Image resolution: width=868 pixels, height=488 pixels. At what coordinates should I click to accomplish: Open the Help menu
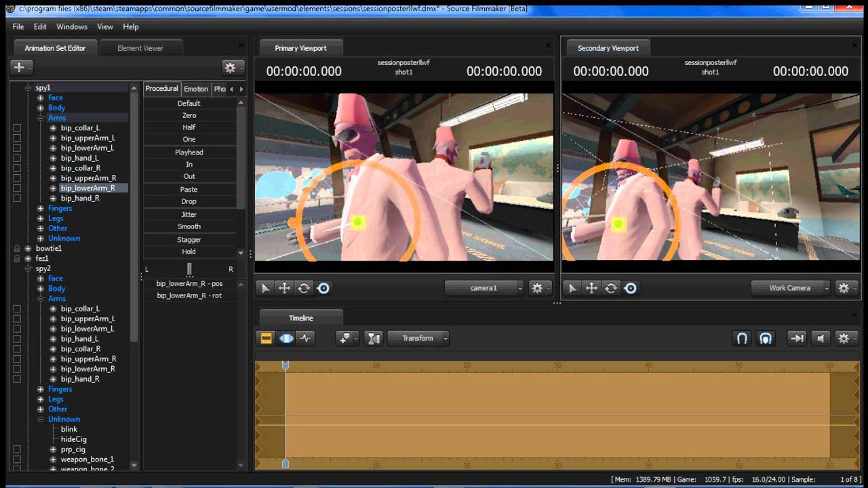coord(131,26)
